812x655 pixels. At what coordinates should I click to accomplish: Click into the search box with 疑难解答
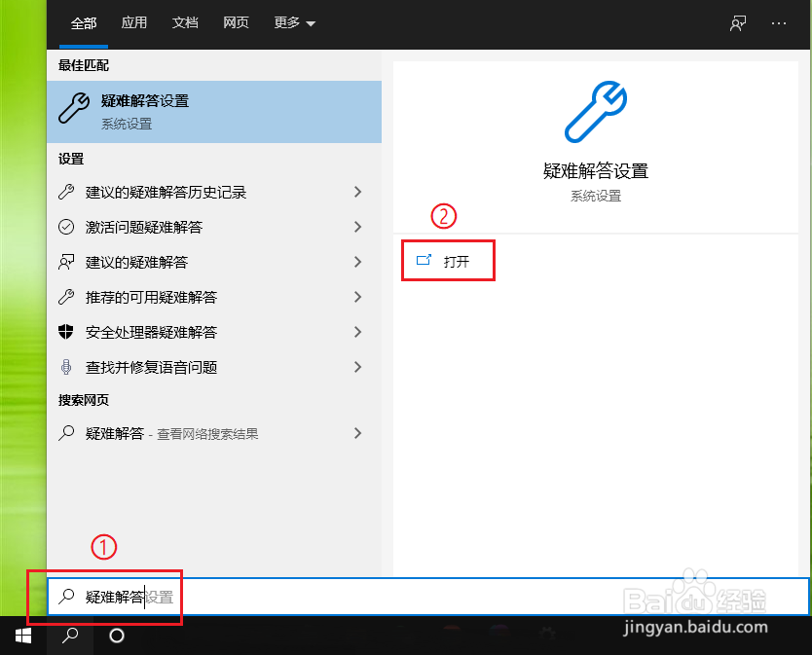pos(427,597)
